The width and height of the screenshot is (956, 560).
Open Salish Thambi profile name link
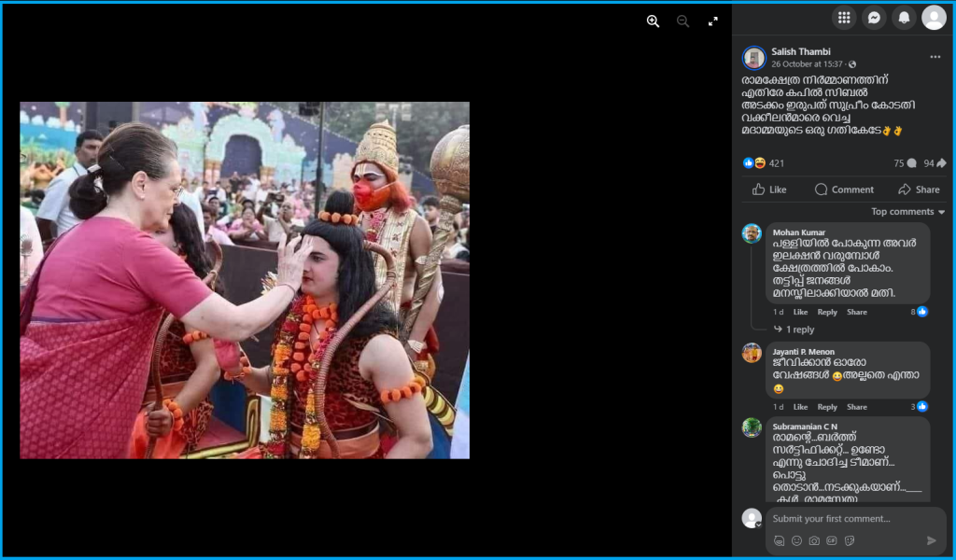click(800, 51)
